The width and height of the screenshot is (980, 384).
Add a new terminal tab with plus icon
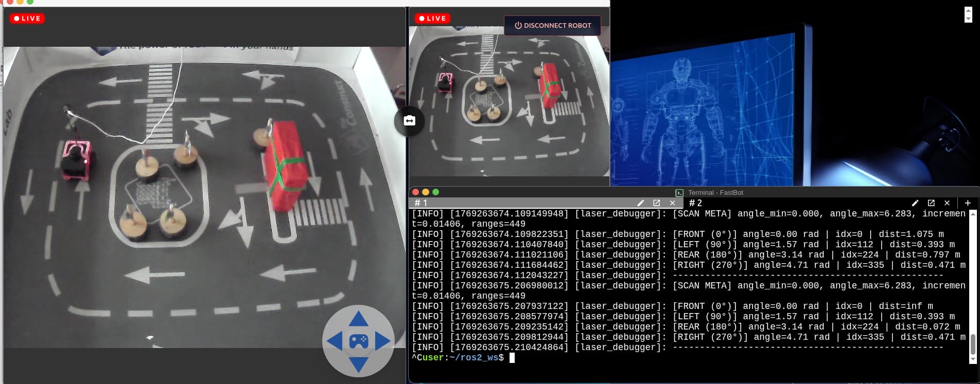968,203
